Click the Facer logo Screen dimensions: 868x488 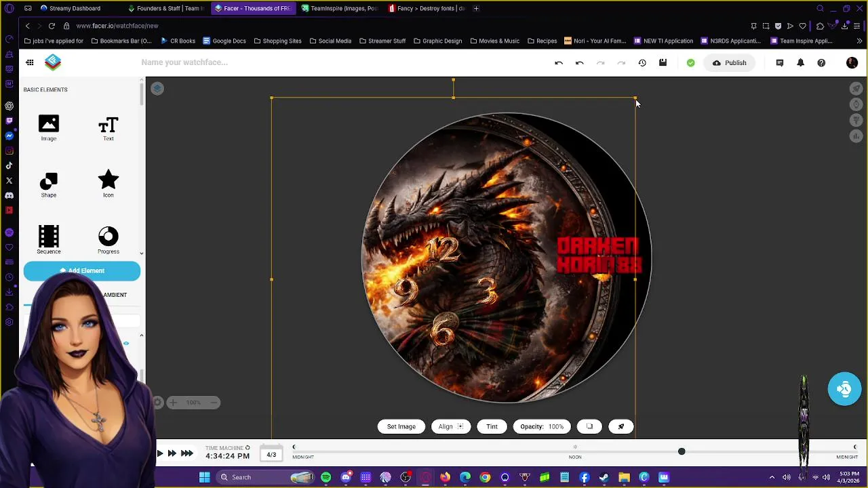(53, 62)
